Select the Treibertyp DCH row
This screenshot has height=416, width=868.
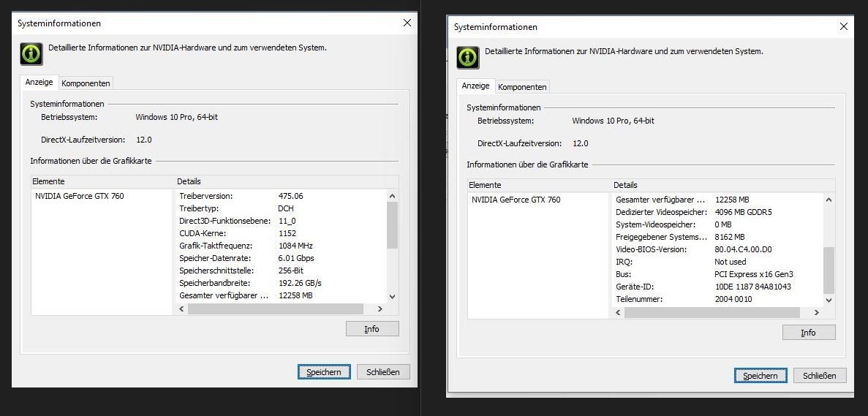[x=282, y=208]
